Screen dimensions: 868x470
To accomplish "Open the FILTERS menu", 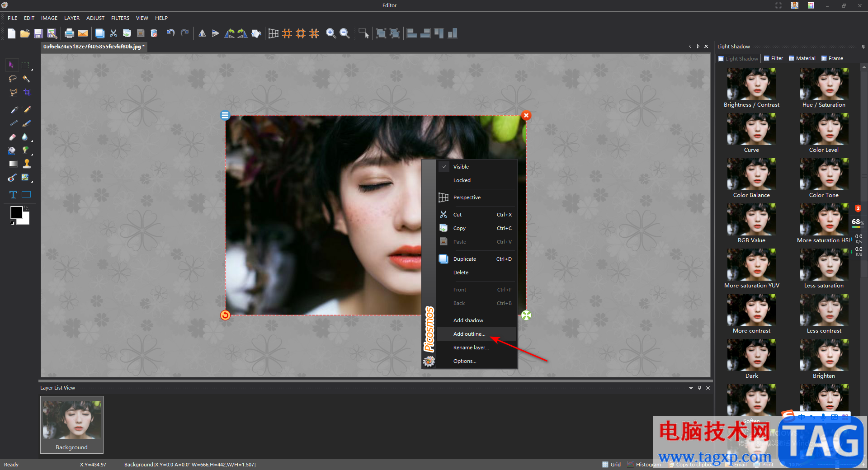I will point(120,18).
